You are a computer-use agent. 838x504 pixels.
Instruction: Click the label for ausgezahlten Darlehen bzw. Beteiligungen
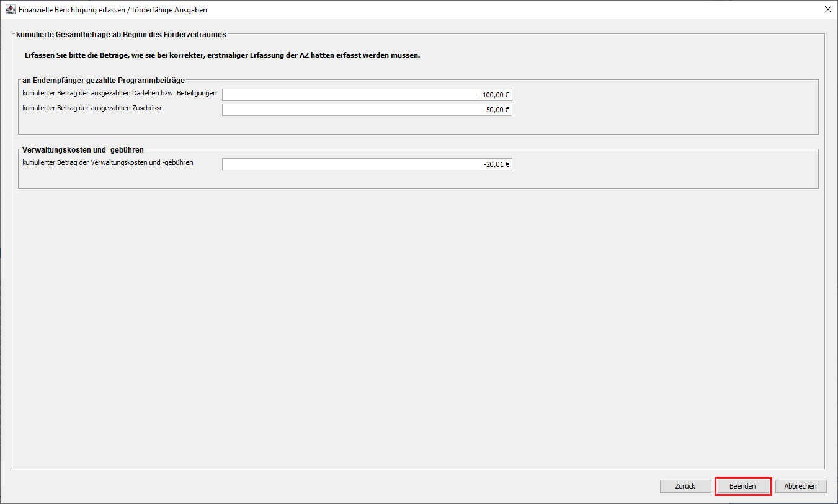pyautogui.click(x=120, y=93)
